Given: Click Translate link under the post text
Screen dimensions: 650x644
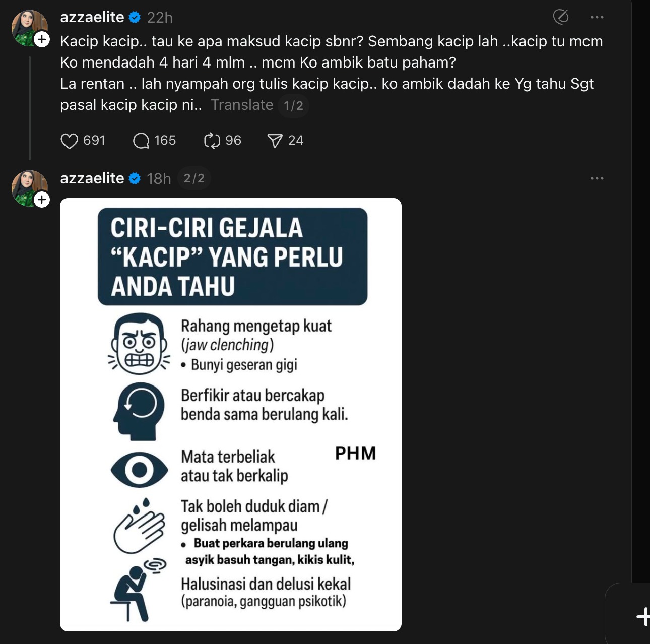Looking at the screenshot, I should (x=242, y=105).
